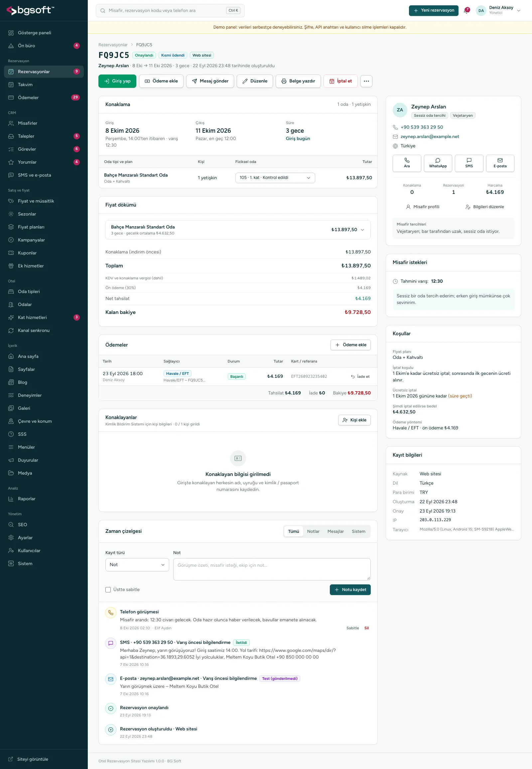Open Gösterge paneli in sidebar

coord(44,33)
